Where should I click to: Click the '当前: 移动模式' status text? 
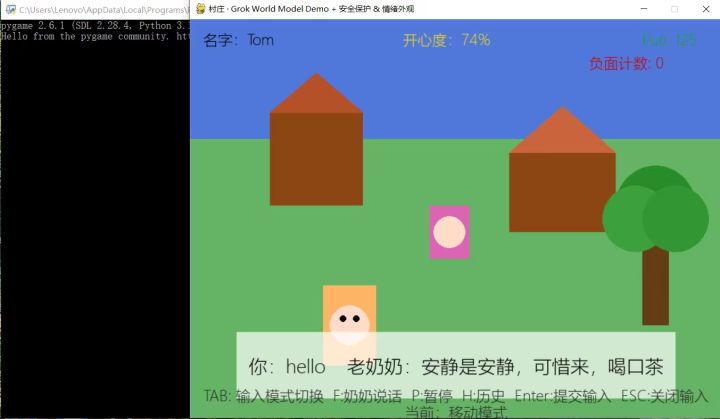click(456, 412)
